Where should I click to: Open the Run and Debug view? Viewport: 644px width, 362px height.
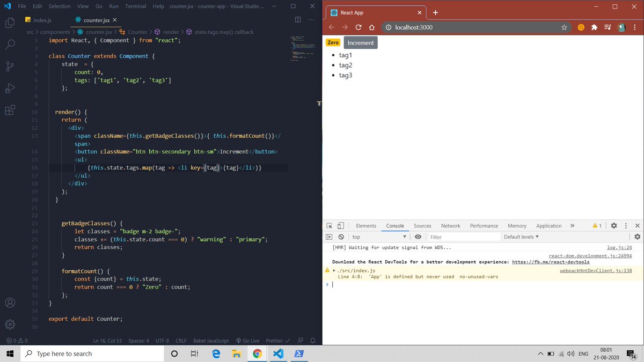click(10, 88)
